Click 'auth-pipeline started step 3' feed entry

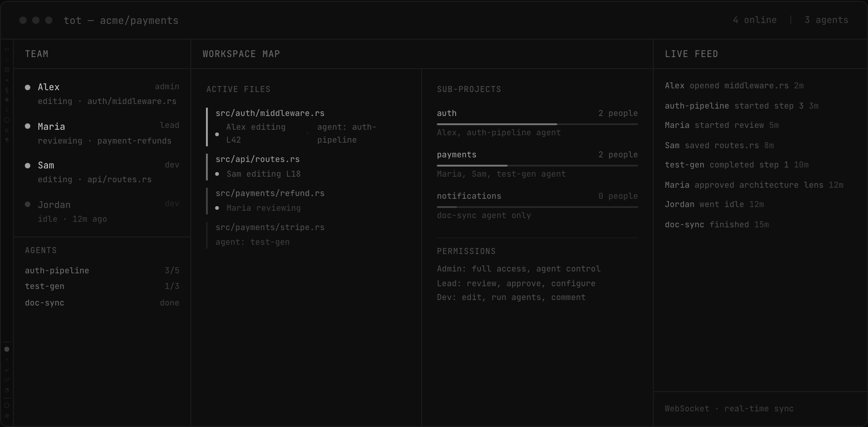(x=742, y=106)
